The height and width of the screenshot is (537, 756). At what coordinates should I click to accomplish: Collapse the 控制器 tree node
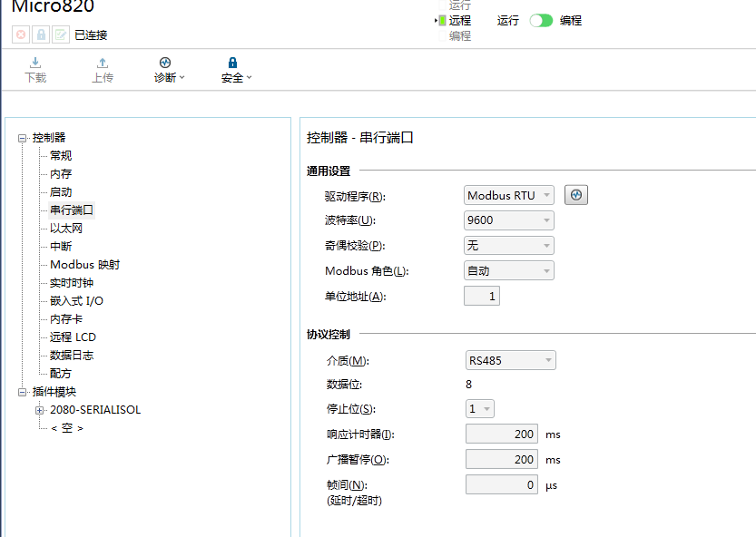tap(22, 139)
